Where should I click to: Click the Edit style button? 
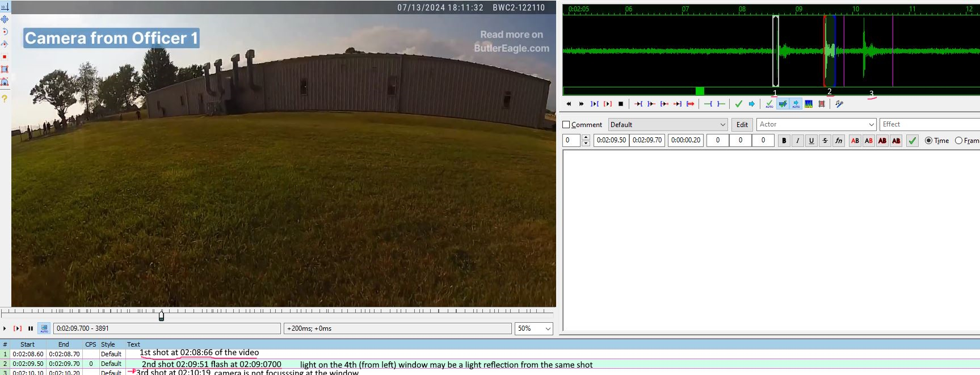(x=742, y=125)
